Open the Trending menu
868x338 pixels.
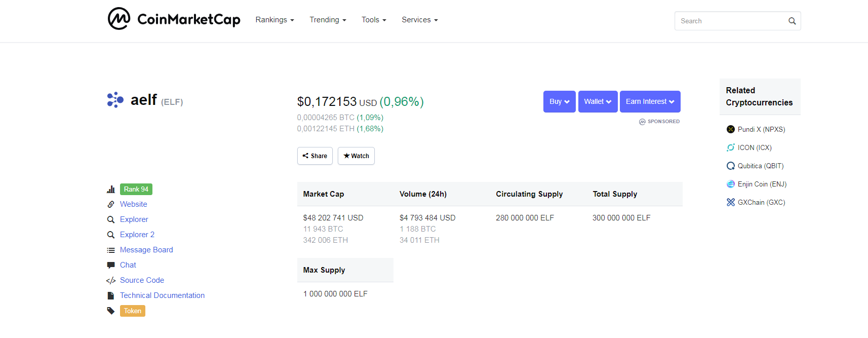click(x=328, y=20)
